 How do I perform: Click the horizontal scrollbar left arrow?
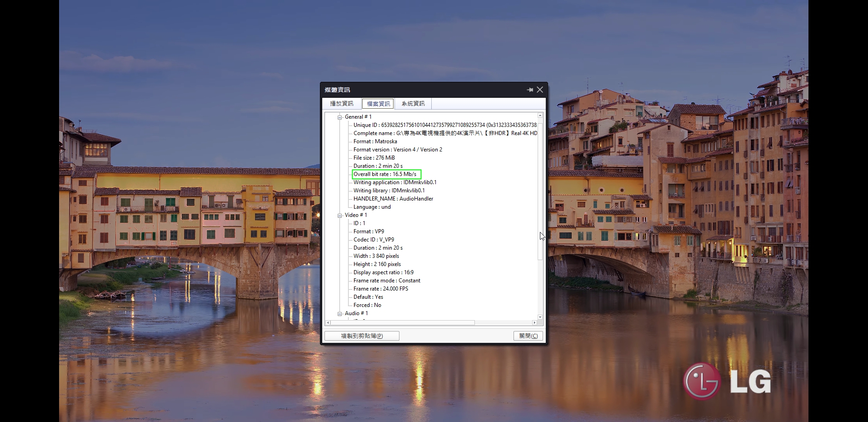(x=328, y=323)
